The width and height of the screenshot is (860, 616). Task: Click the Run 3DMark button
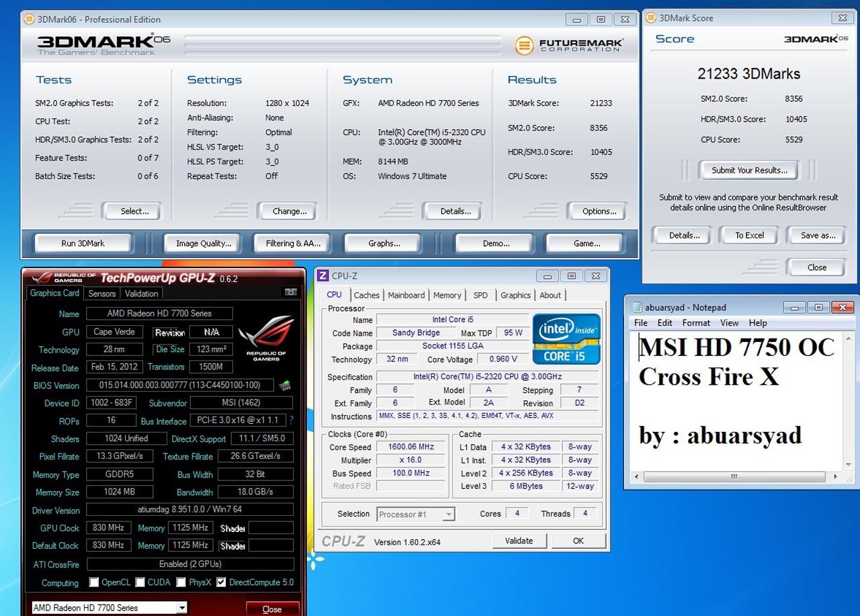83,243
